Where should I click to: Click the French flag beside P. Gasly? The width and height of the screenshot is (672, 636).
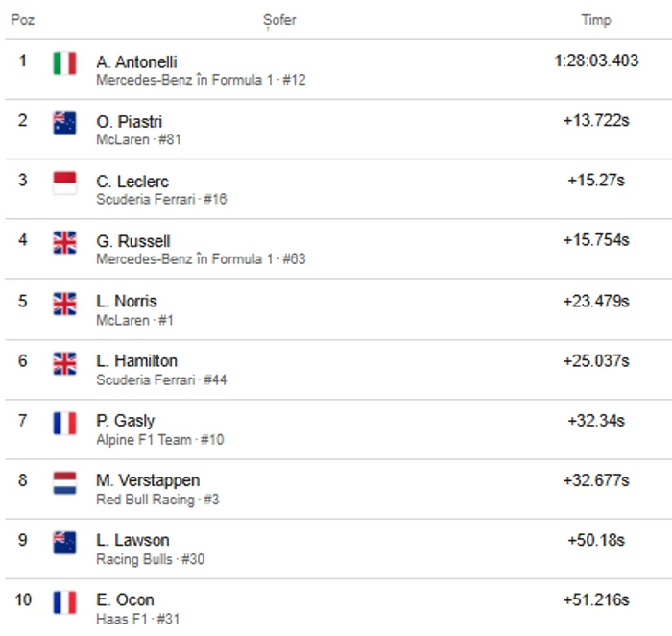[x=64, y=422]
